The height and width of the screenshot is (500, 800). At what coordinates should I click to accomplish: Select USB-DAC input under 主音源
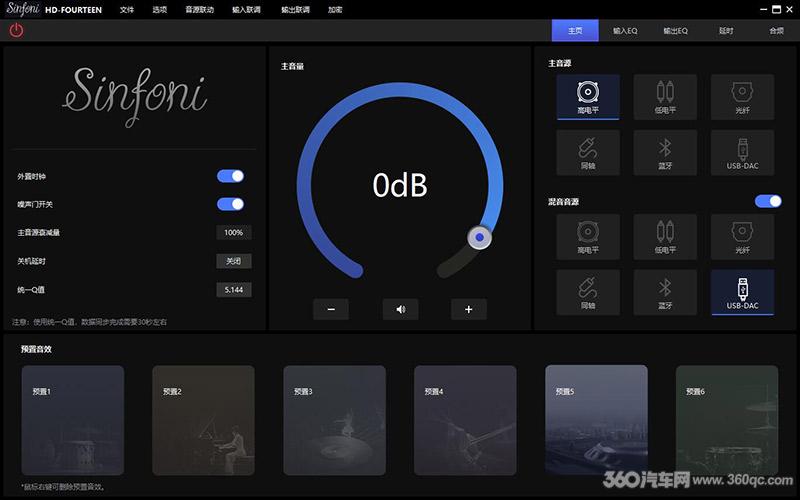tap(742, 153)
